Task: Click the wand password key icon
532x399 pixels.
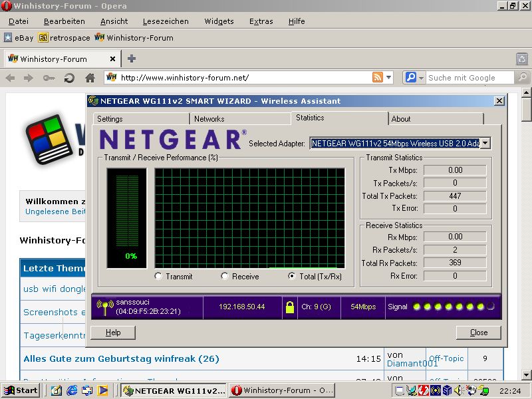Action: click(49, 78)
